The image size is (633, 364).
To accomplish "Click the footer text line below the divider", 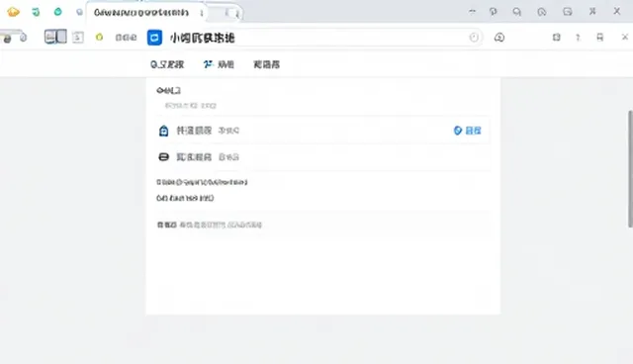I will (x=210, y=225).
